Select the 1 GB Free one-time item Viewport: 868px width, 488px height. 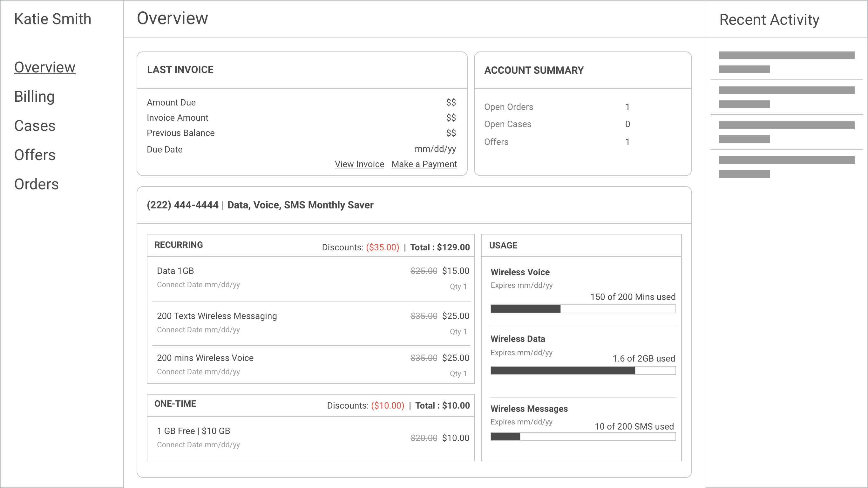193,431
